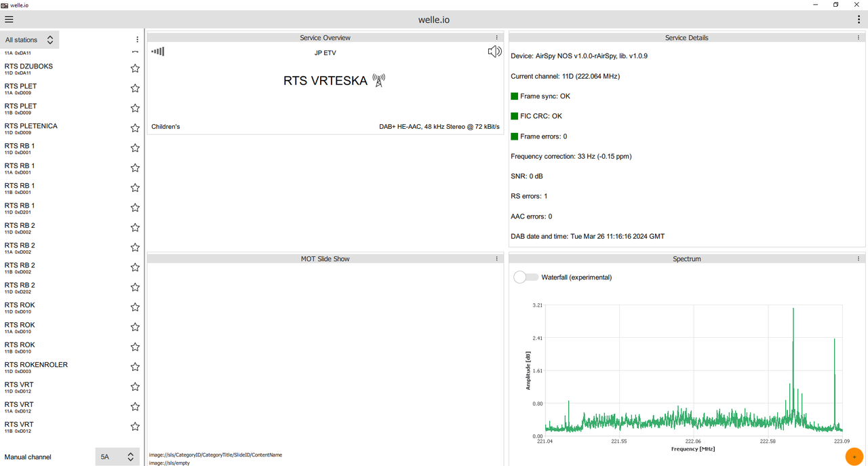Open the Spectrum panel options menu
Screen dimensions: 868x466
pyautogui.click(x=859, y=259)
